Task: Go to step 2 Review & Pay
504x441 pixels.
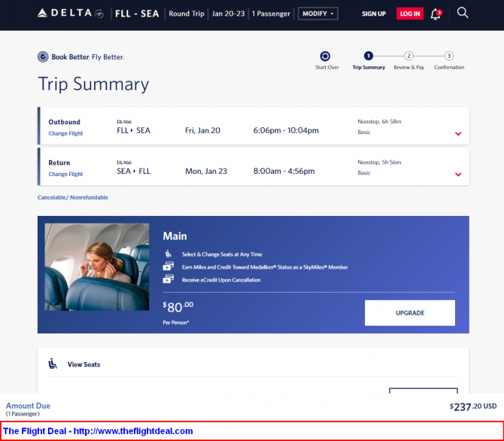Action: click(408, 56)
